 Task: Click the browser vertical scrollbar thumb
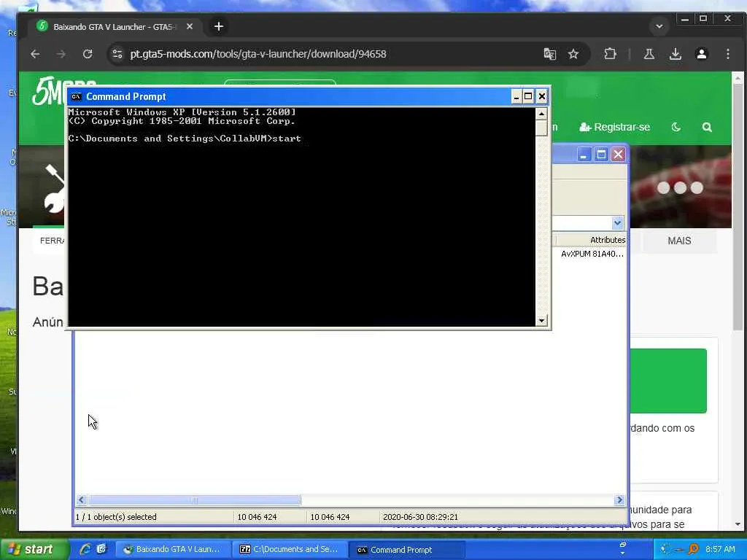click(738, 207)
